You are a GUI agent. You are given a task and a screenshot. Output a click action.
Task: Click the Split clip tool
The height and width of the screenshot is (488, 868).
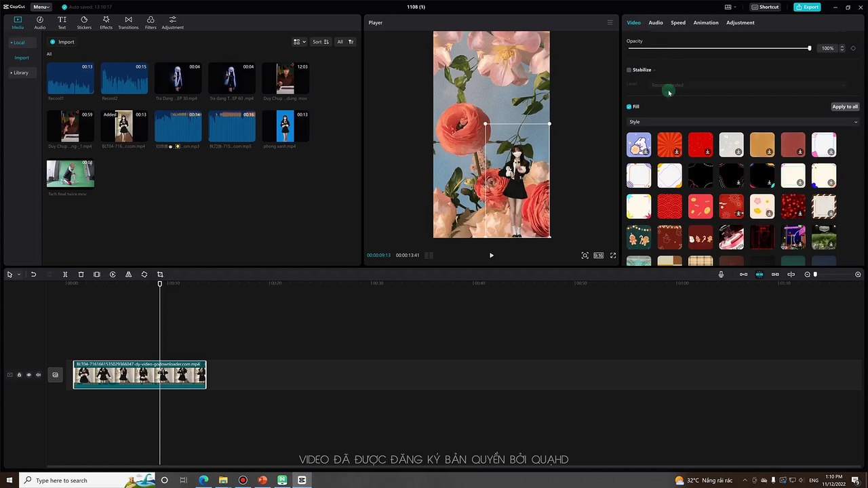65,274
